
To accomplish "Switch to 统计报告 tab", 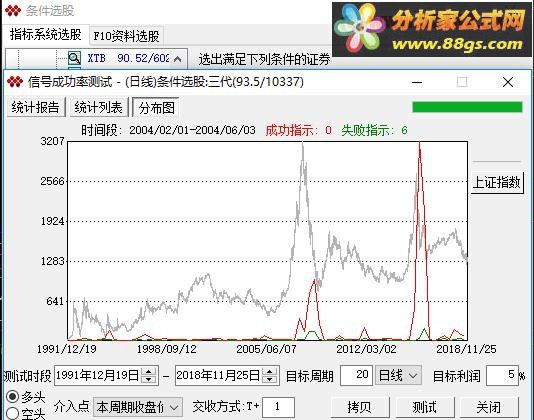I will click(36, 108).
